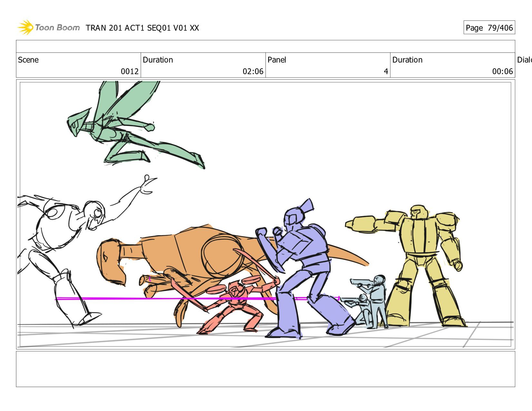Select scene number 0012

[x=130, y=71]
